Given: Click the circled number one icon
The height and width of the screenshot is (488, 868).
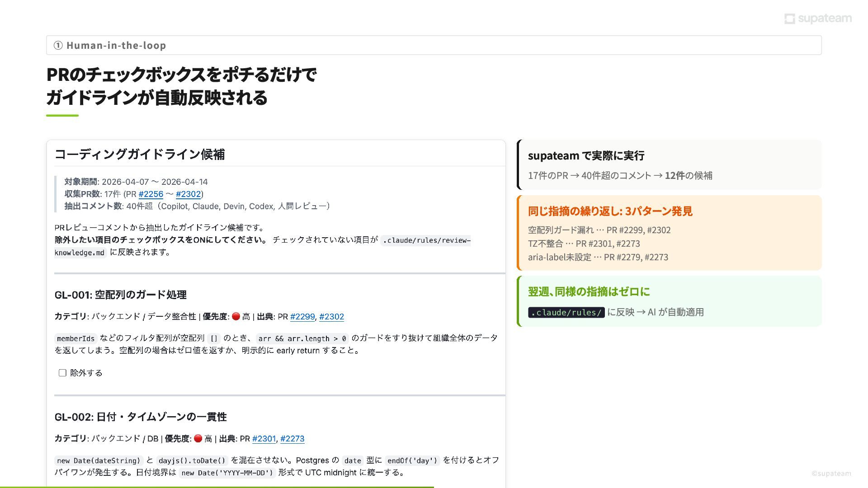Looking at the screenshot, I should pyautogui.click(x=58, y=45).
